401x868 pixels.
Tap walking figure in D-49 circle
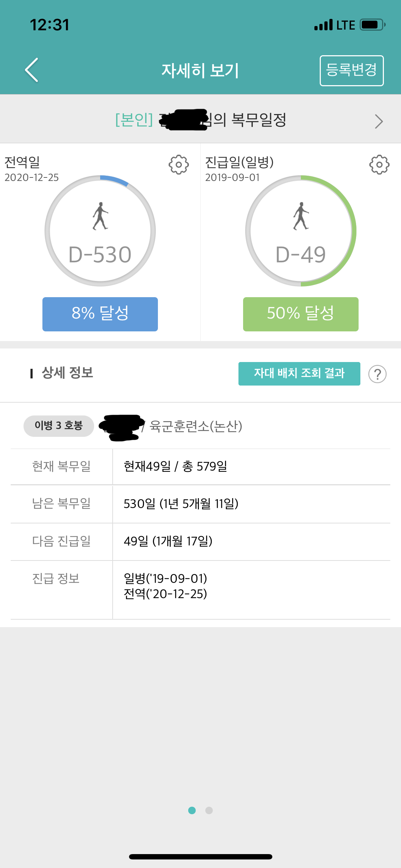point(301,216)
